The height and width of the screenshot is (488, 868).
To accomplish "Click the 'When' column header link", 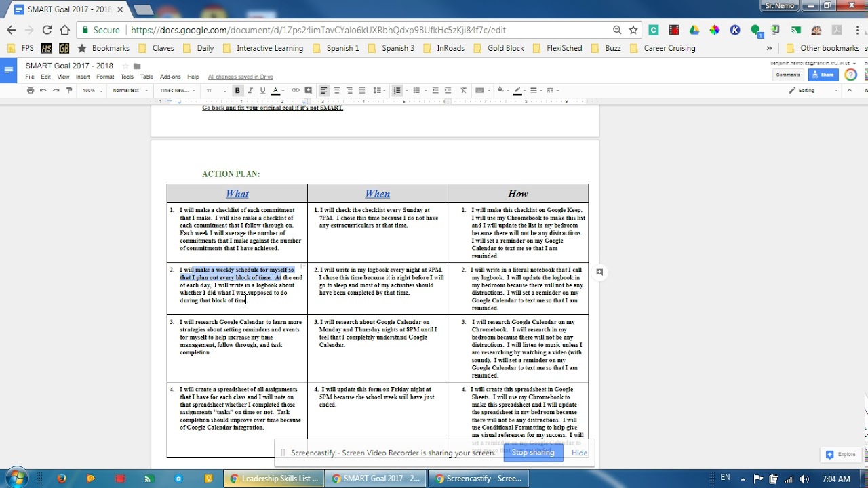I will point(377,193).
